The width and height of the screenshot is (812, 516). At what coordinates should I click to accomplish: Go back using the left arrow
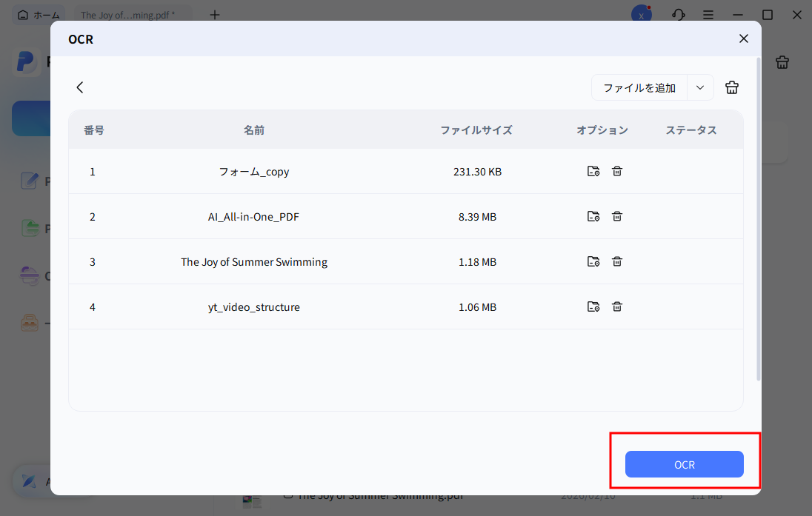point(80,87)
